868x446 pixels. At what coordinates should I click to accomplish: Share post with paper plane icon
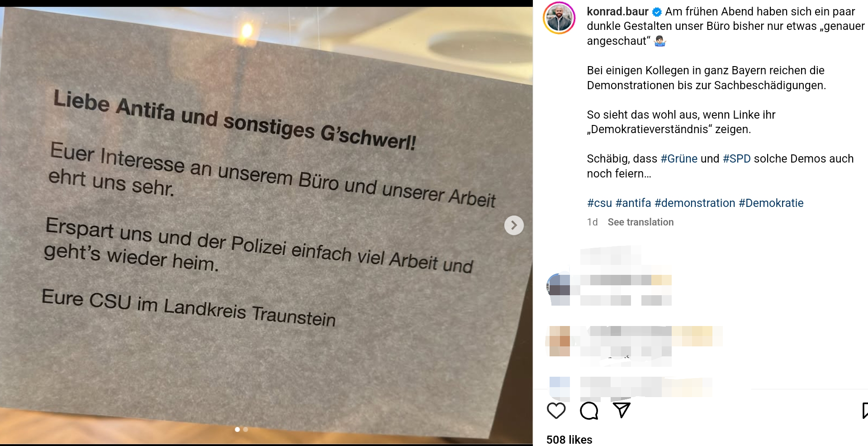click(622, 410)
